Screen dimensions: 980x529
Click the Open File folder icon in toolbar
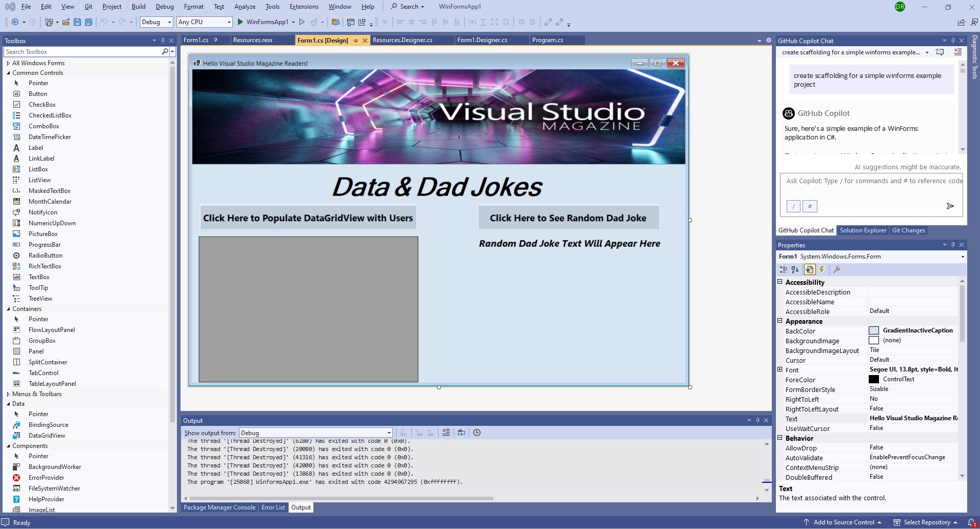[66, 22]
